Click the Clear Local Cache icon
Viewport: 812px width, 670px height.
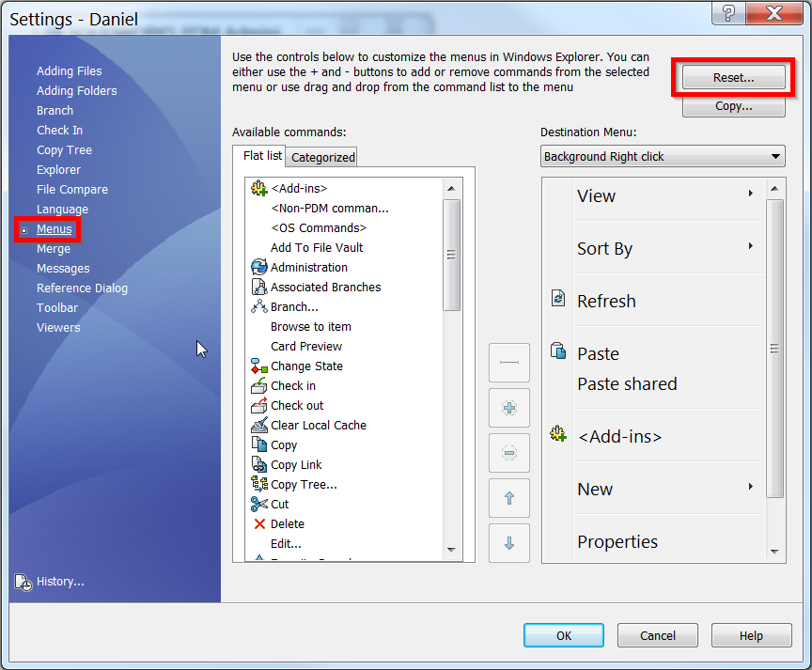(259, 425)
